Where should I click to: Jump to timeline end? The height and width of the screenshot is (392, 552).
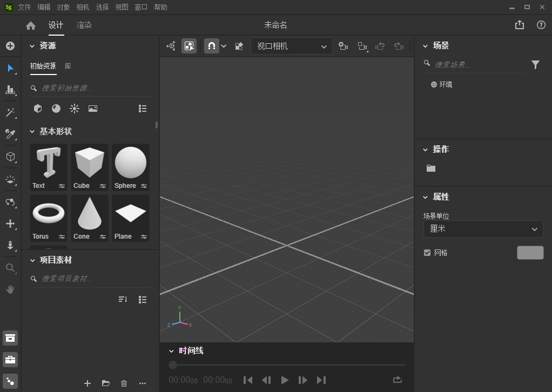[x=321, y=380]
